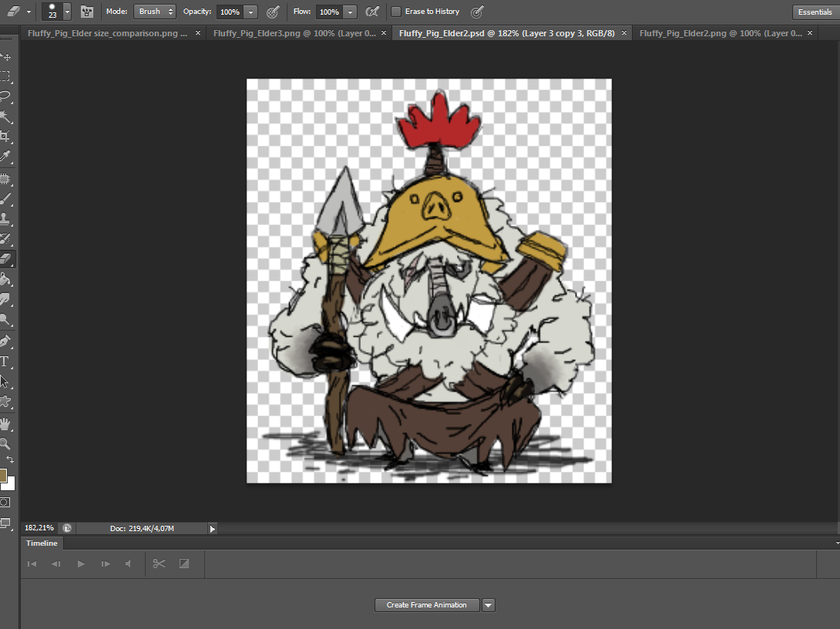Open the Timeline panel tab
This screenshot has width=840, height=629.
42,543
